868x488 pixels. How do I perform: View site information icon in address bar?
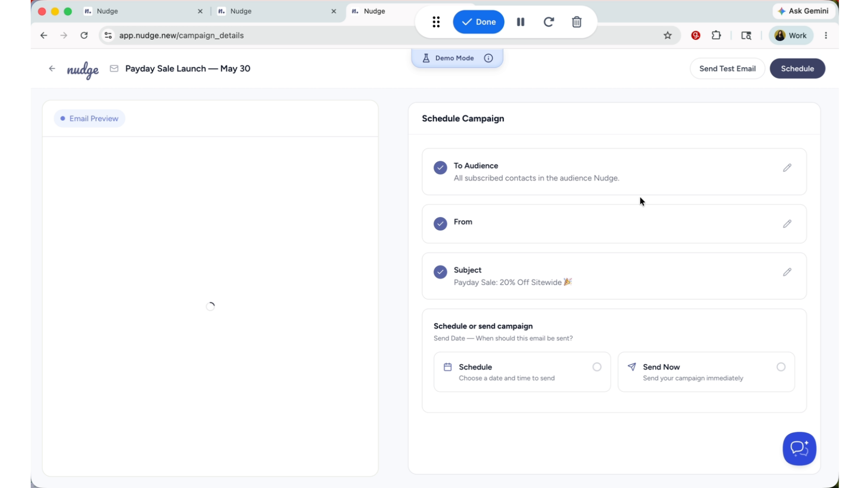(x=108, y=35)
